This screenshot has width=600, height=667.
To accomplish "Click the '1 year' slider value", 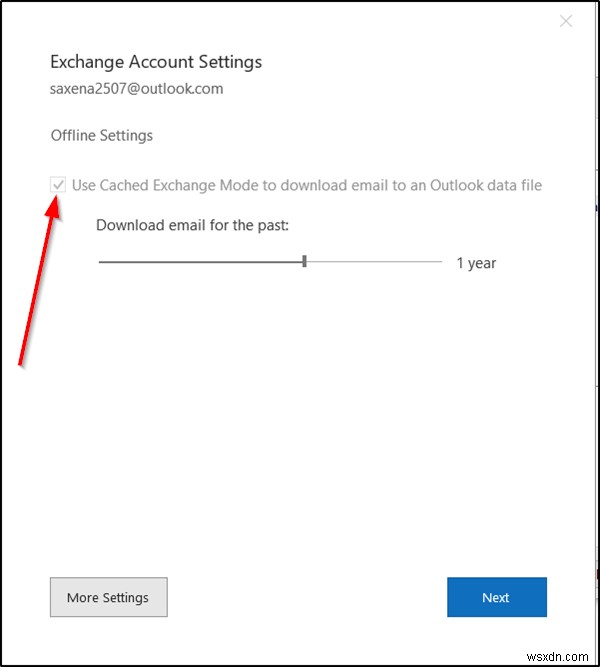I will tap(476, 263).
